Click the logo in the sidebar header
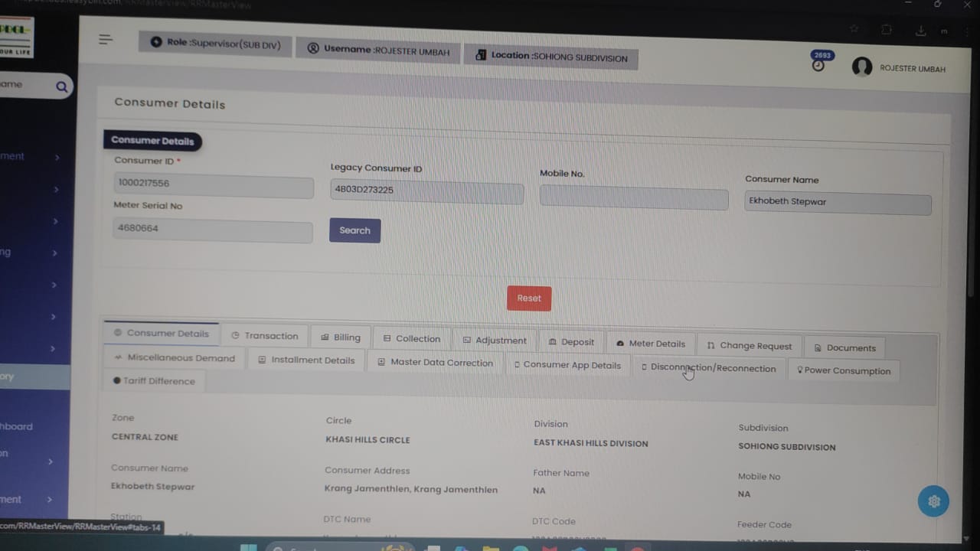 (x=16, y=38)
